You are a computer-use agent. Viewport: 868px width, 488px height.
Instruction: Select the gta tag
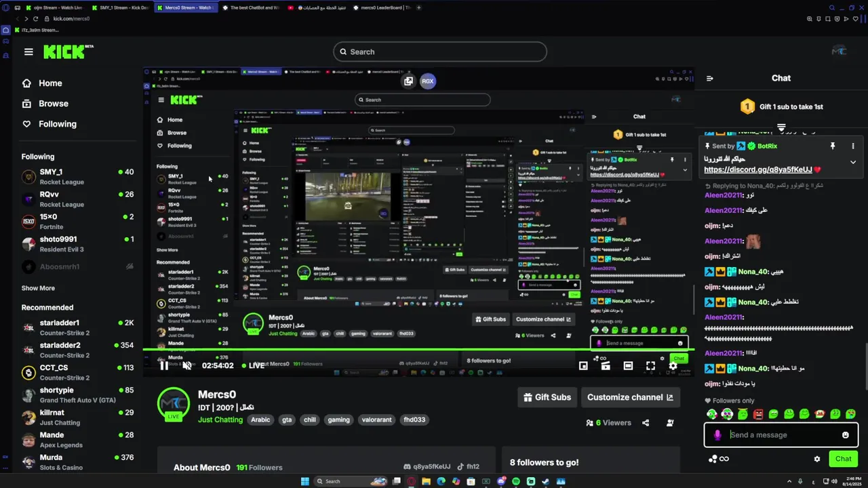pyautogui.click(x=287, y=420)
